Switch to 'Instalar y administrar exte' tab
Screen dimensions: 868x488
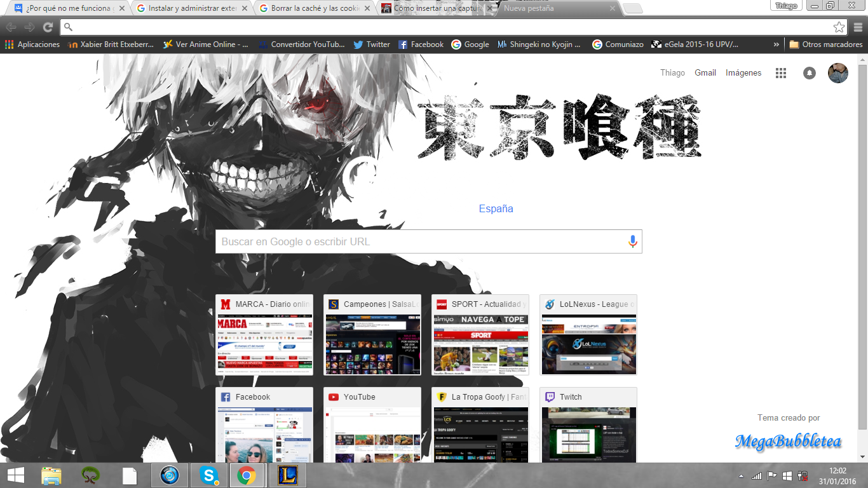(192, 8)
